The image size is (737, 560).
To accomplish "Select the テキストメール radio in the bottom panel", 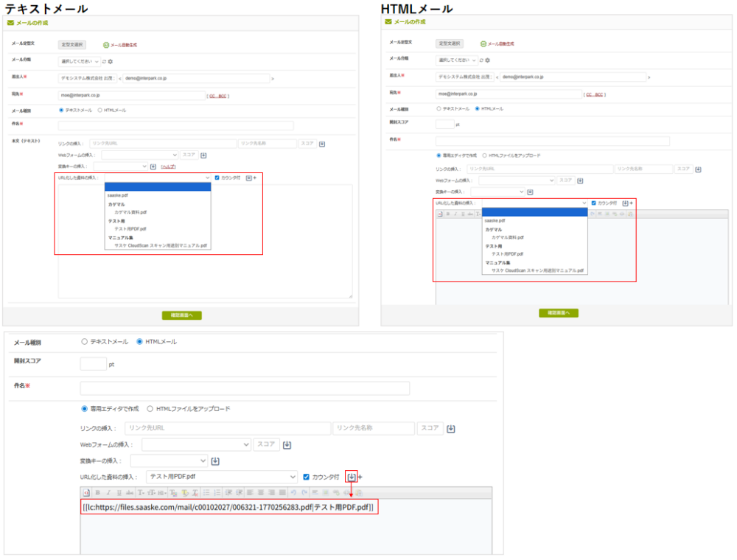I will tap(85, 342).
